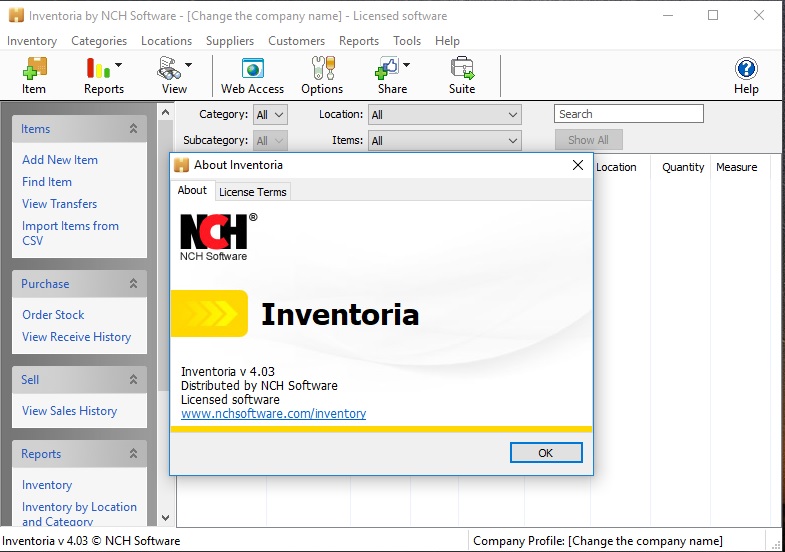Click the Company Profile status bar text
Screen dimensions: 785x552
click(598, 541)
